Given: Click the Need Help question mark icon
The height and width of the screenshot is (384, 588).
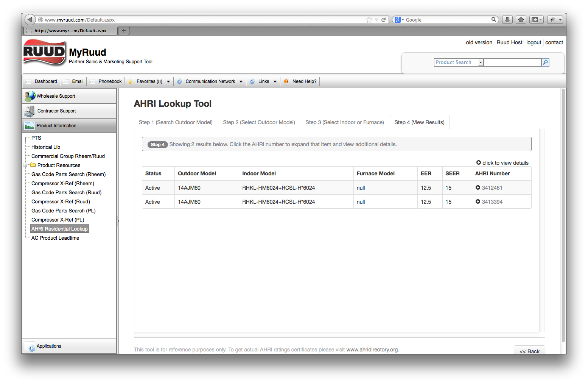Looking at the screenshot, I should [x=286, y=81].
